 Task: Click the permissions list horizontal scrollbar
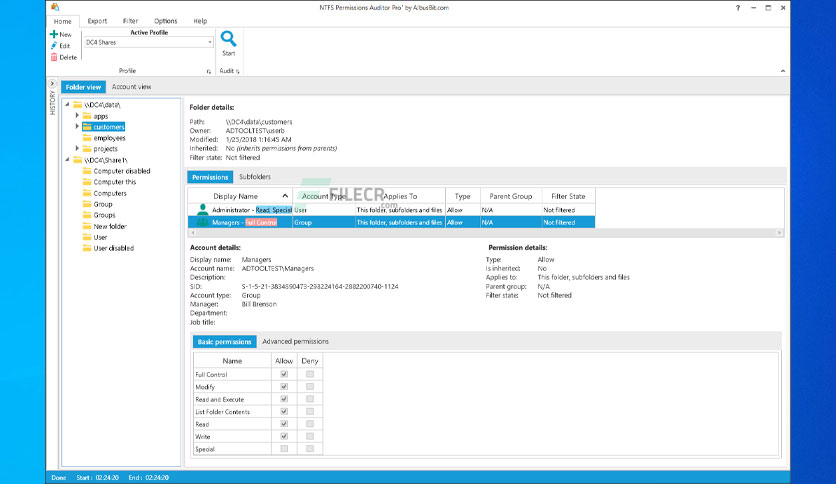480,233
